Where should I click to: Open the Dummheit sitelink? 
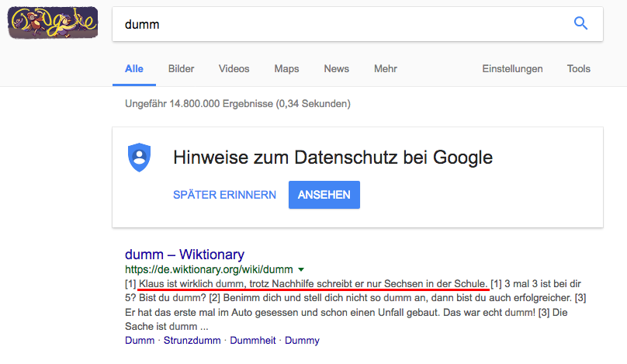(x=253, y=341)
